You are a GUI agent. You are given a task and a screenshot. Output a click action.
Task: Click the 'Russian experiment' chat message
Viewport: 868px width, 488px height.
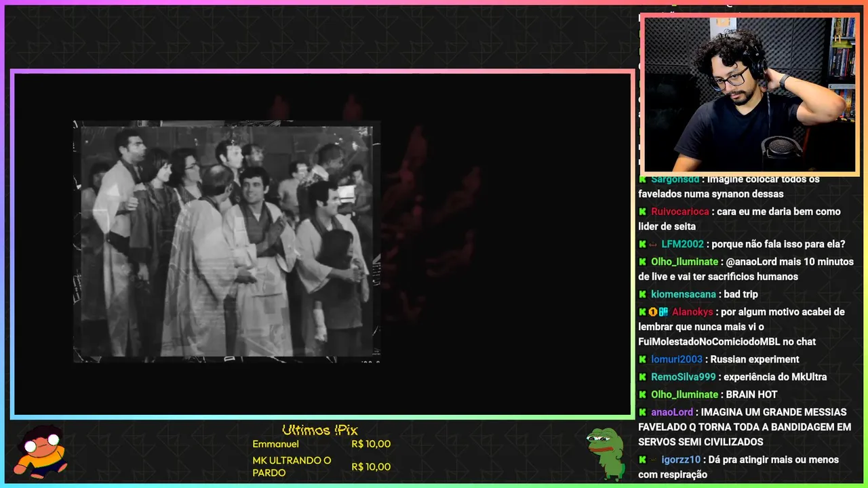point(755,359)
